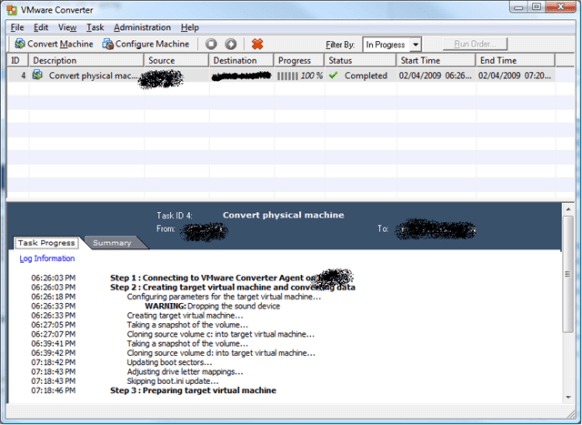Click the end time '02/04/2009 07:20...' cell

click(514, 76)
